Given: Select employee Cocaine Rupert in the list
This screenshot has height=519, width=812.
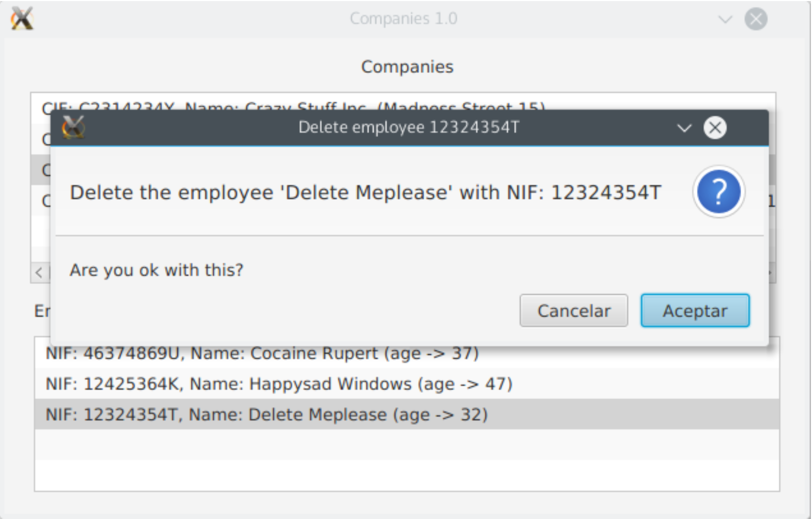Looking at the screenshot, I should tap(262, 354).
